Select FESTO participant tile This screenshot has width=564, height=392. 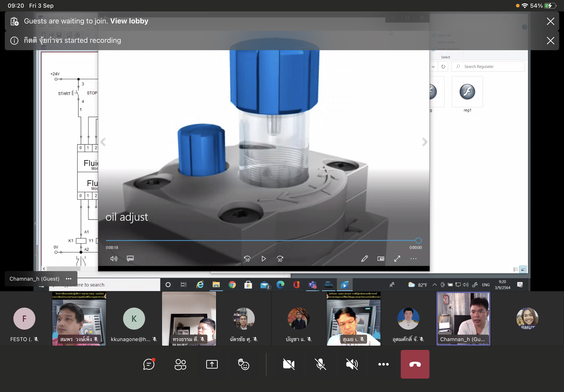(x=24, y=319)
